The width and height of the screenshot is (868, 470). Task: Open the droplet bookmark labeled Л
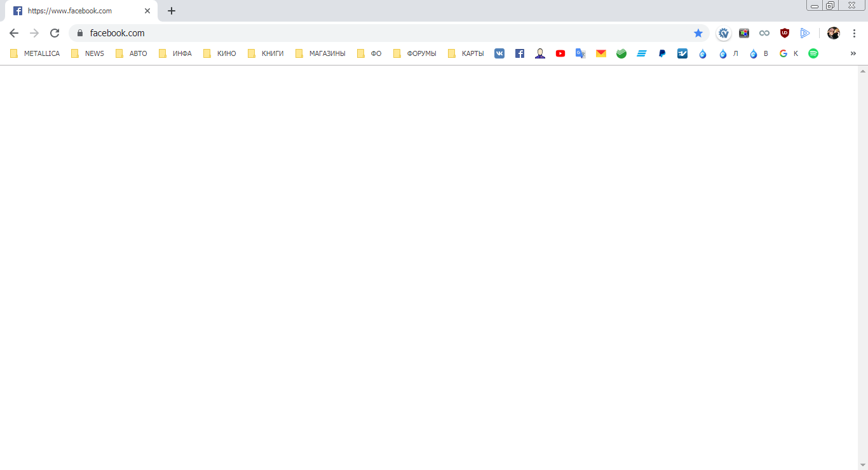point(729,53)
